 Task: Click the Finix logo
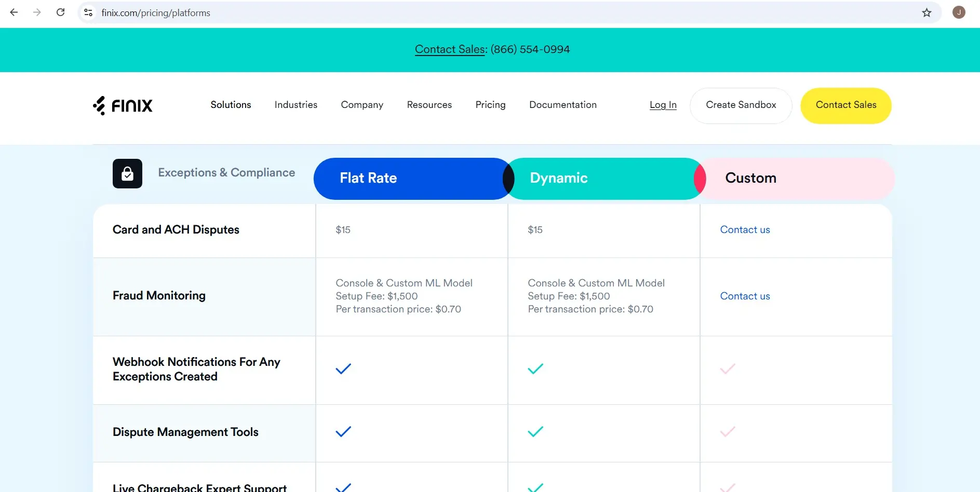click(x=123, y=106)
